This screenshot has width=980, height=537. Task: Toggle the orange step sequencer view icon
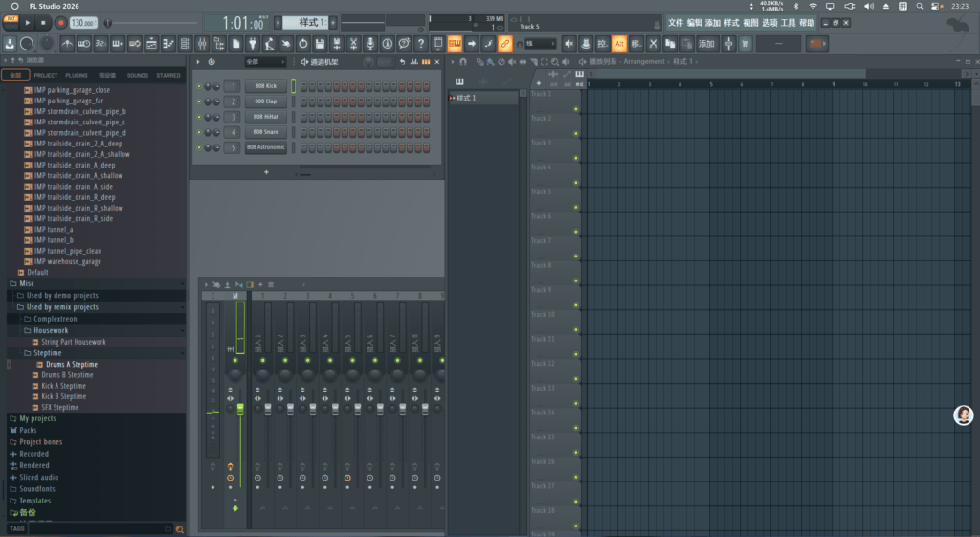point(426,62)
